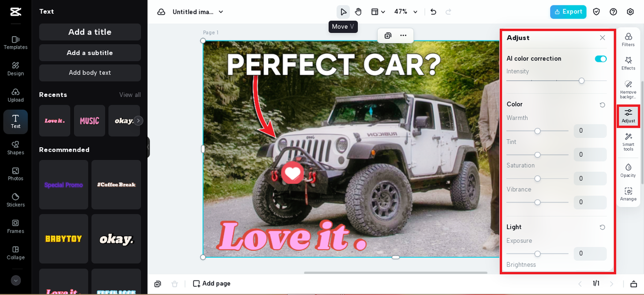Image resolution: width=644 pixels, height=295 pixels.
Task: Select the Adjust tool
Action: [x=628, y=116]
